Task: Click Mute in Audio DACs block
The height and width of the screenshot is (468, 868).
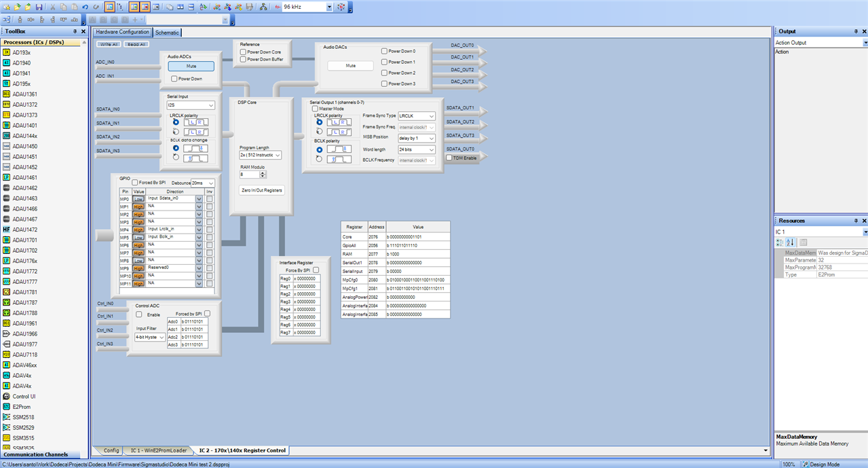Action: pyautogui.click(x=350, y=66)
